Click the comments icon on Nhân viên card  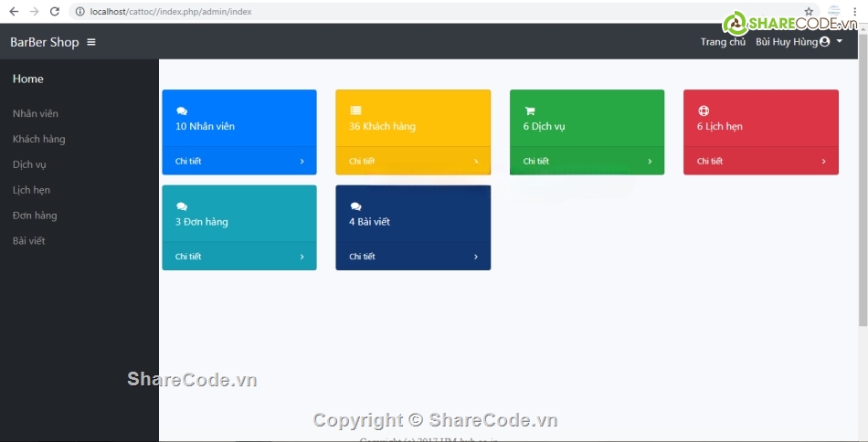pos(182,111)
